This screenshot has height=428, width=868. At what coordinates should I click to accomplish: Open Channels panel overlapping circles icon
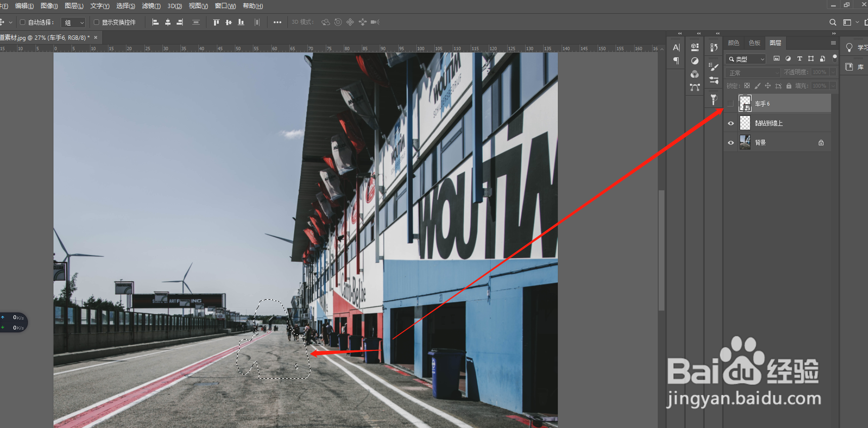tap(695, 74)
